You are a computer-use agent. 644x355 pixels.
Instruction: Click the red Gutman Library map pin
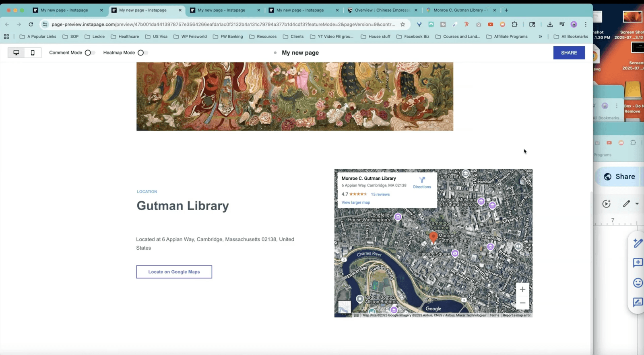(x=433, y=237)
